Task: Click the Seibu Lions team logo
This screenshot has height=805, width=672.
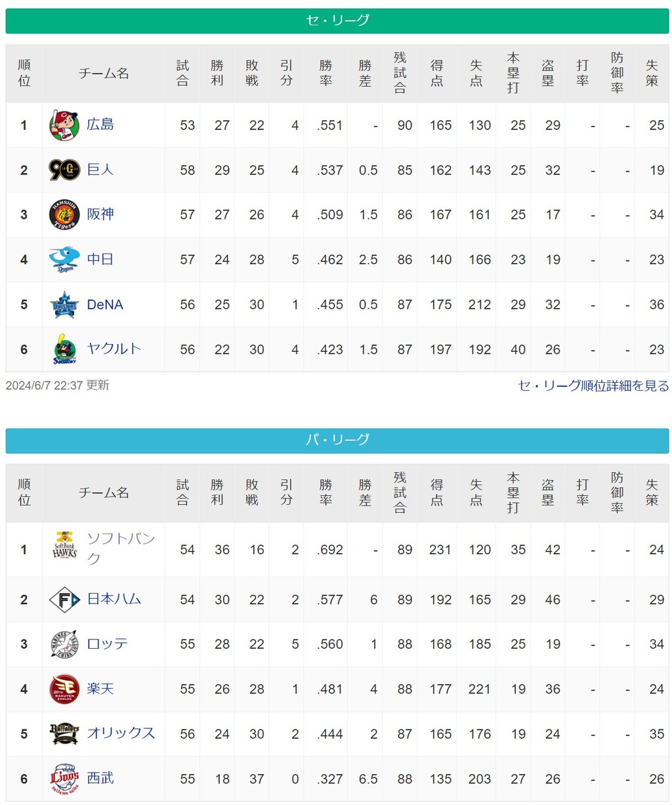Action: click(x=64, y=779)
